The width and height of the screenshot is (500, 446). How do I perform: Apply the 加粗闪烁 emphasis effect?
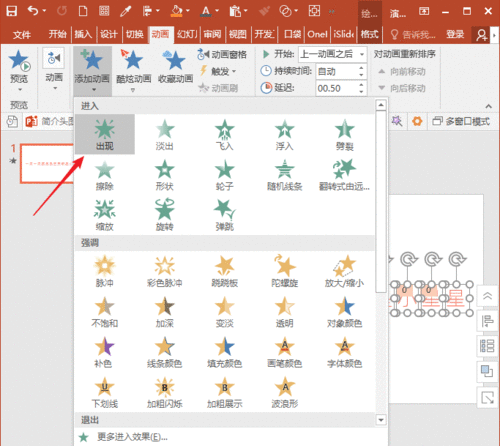pyautogui.click(x=165, y=392)
